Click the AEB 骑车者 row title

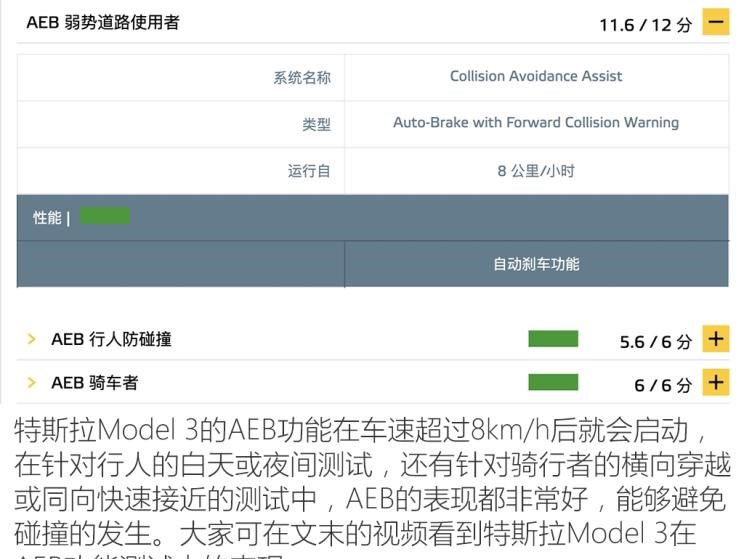[94, 383]
